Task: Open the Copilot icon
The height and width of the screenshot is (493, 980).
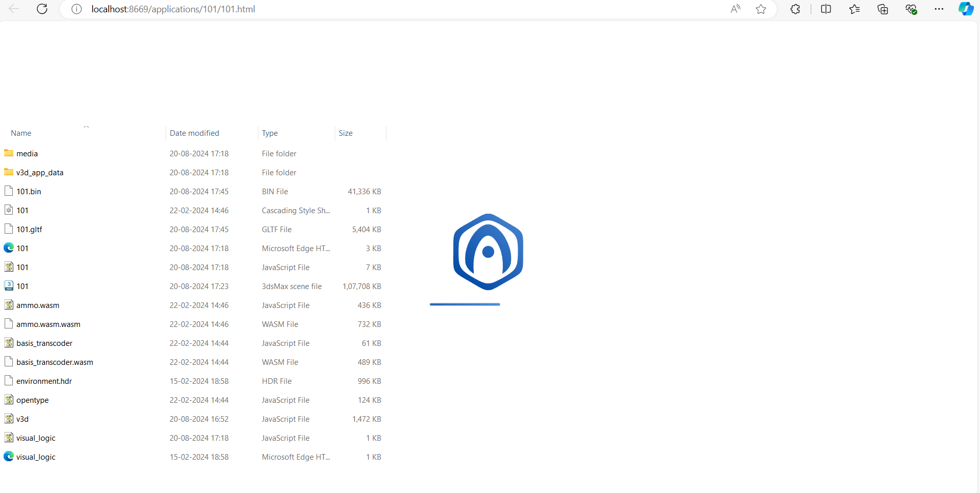Action: (966, 9)
